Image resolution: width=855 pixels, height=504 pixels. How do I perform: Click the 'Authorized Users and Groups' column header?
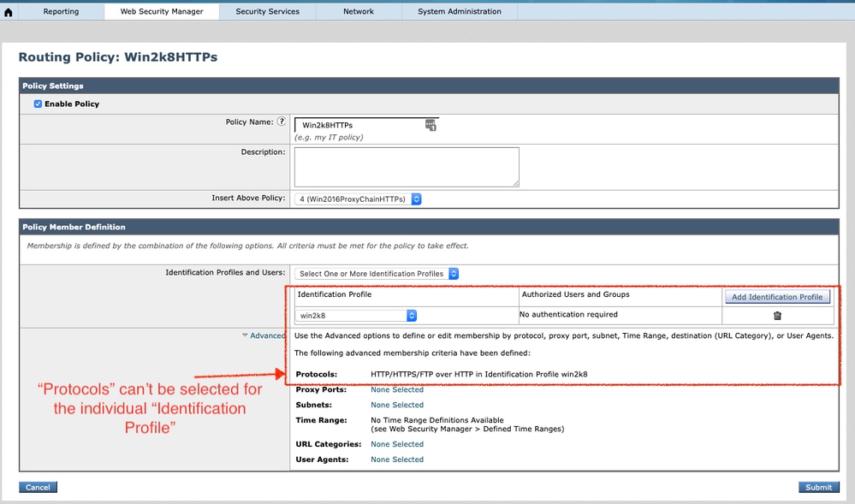(575, 294)
